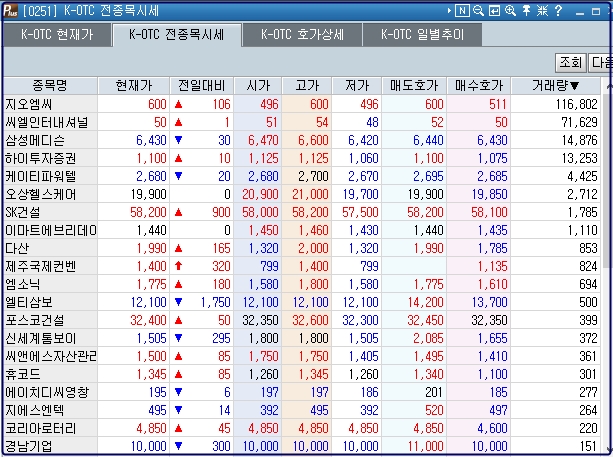
Task: Click 경남기업 ask price 11,000
Action: 425,446
